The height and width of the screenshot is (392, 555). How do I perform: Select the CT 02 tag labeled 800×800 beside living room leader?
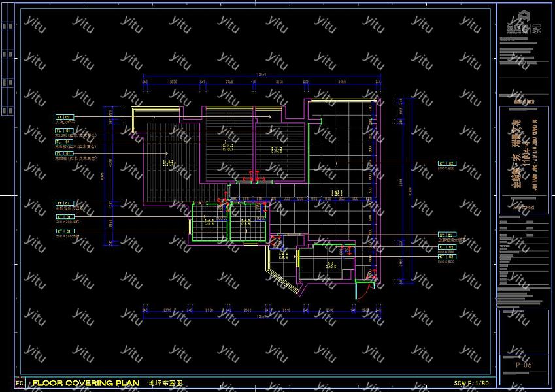(x=447, y=163)
